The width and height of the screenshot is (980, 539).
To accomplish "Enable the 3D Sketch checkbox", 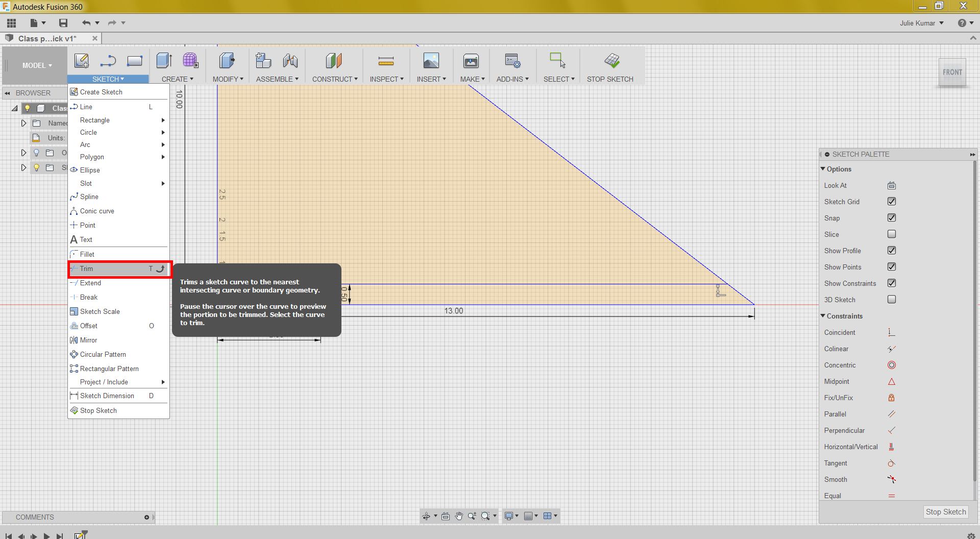I will (892, 300).
